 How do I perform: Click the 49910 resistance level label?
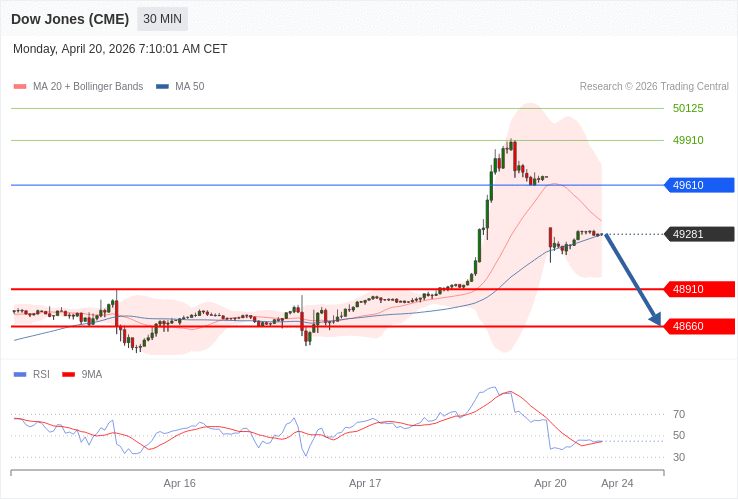point(688,140)
